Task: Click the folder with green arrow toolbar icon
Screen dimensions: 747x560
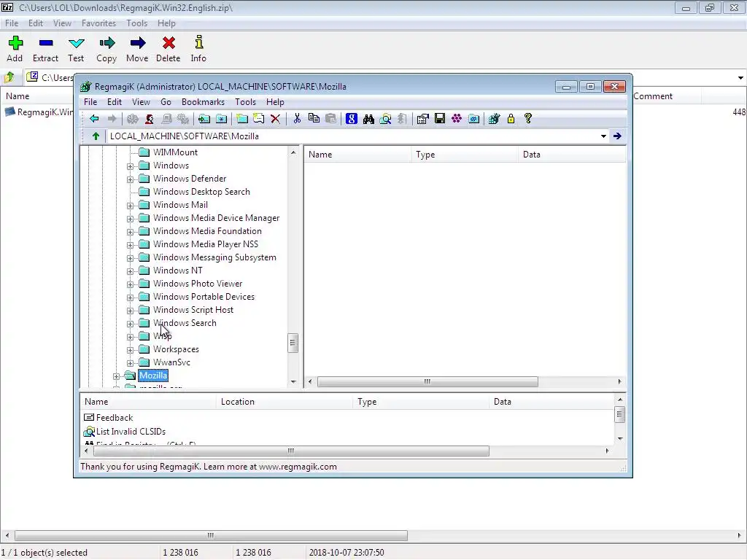Action: pos(204,119)
